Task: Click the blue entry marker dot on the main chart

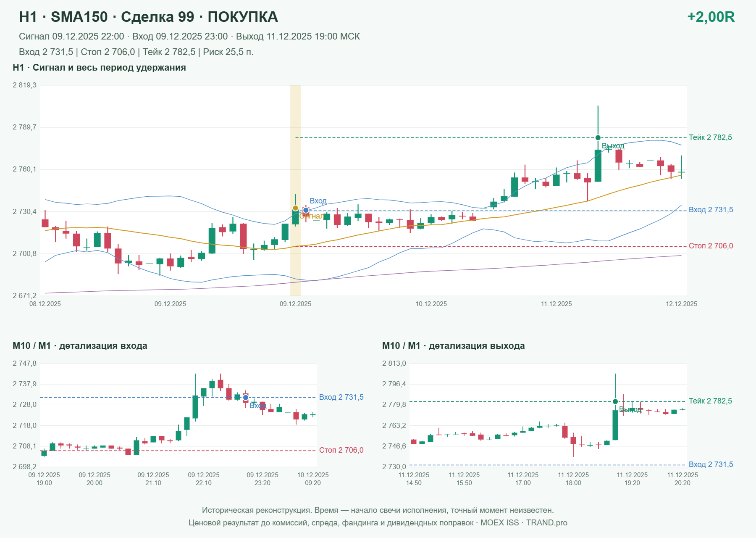Action: click(x=306, y=210)
